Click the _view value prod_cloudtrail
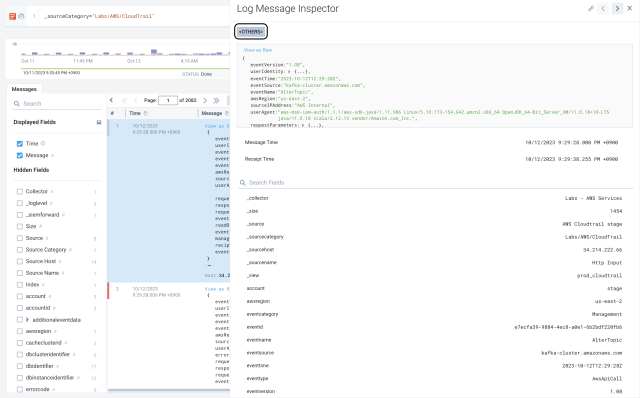Image resolution: width=640 pixels, height=398 pixels. point(600,276)
